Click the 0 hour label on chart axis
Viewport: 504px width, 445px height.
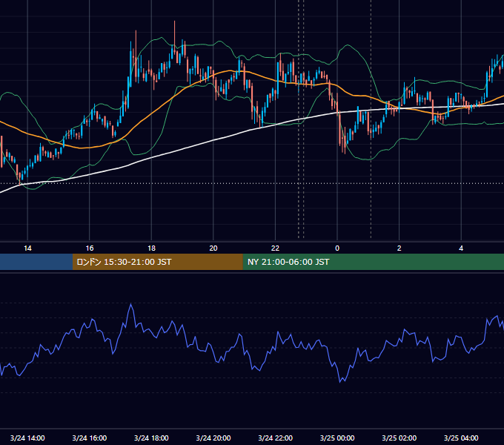(337, 248)
